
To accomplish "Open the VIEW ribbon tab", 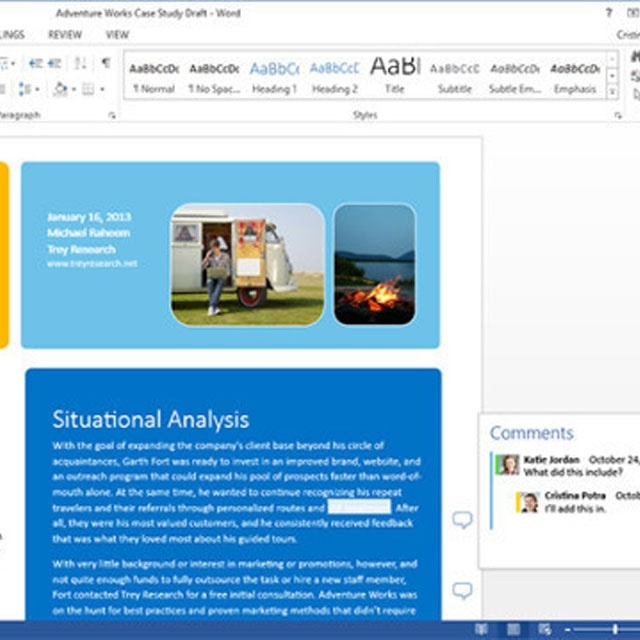I will point(117,34).
